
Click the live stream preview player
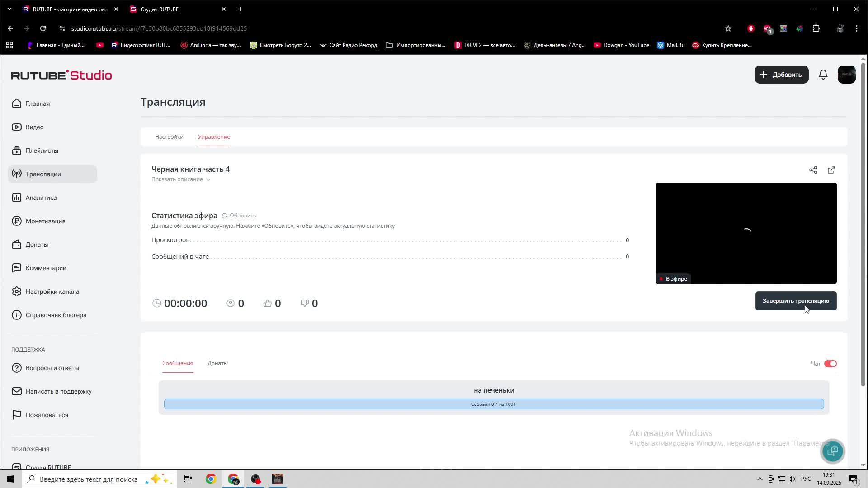point(746,233)
